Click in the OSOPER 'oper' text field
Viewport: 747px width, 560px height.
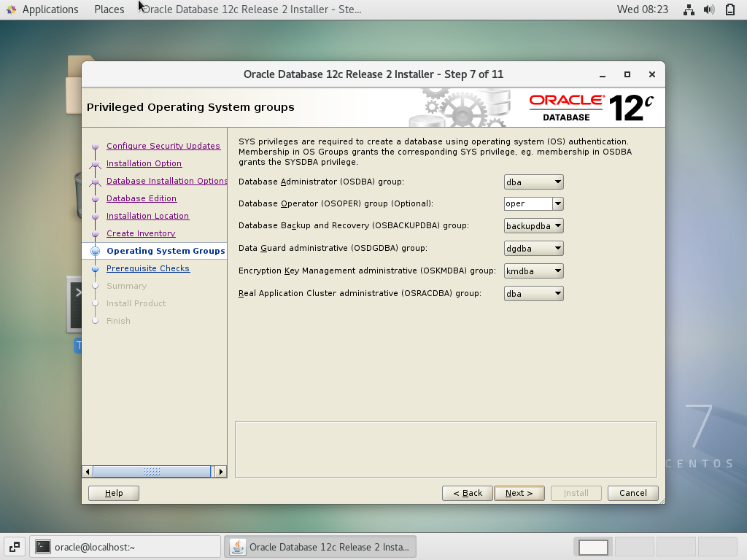click(528, 204)
